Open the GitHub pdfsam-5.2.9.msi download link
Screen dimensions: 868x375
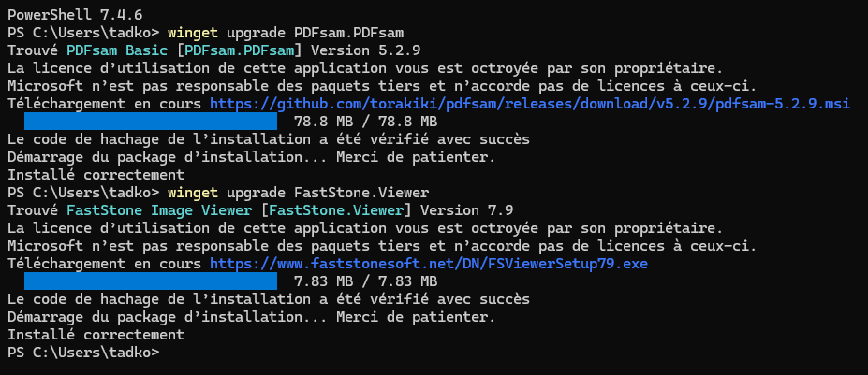(530, 104)
